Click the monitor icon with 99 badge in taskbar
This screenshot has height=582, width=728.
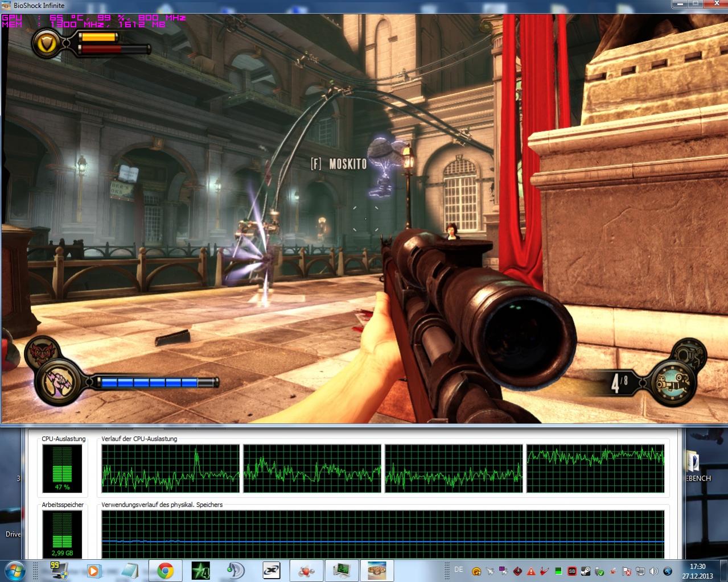tap(59, 570)
